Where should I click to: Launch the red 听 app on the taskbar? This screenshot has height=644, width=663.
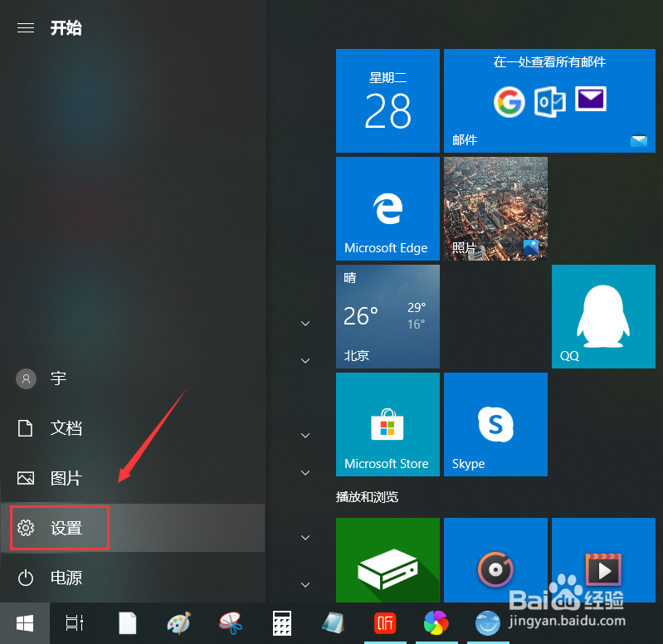point(385,623)
